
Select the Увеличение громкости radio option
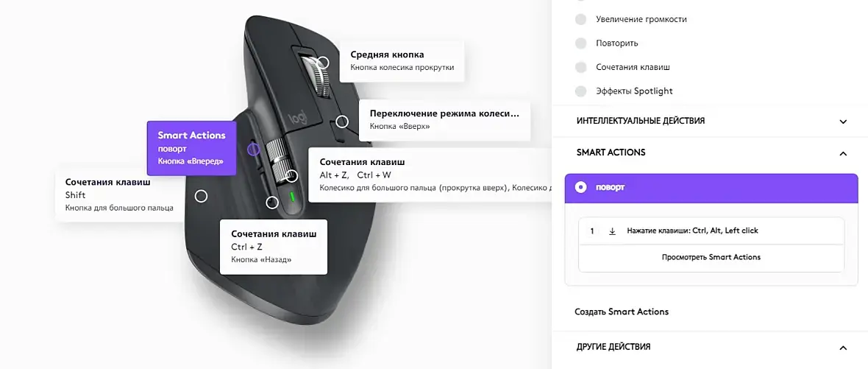[580, 19]
